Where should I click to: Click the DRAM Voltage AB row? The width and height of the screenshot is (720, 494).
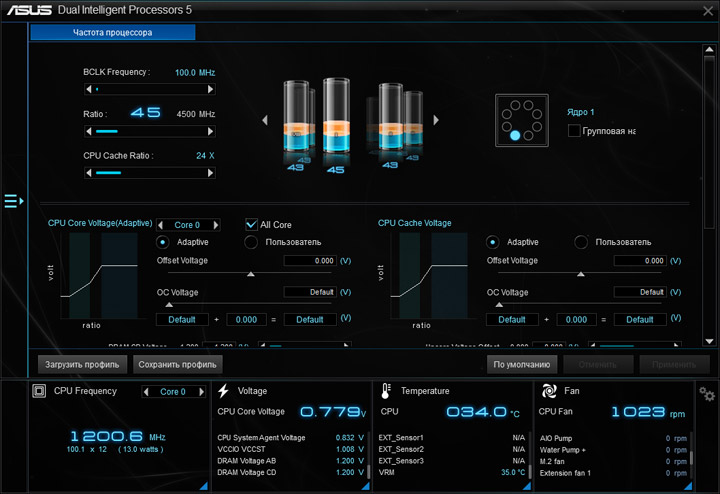[291, 460]
